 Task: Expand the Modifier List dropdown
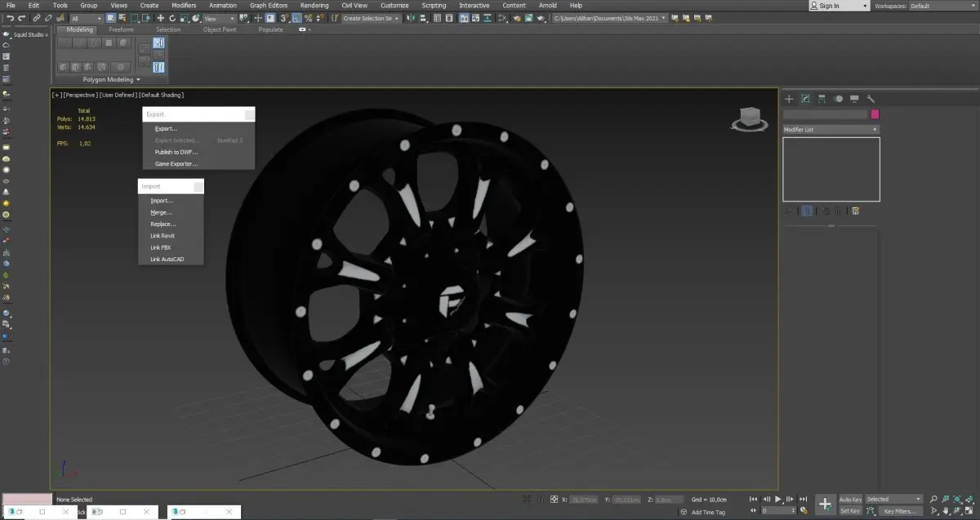coord(831,130)
